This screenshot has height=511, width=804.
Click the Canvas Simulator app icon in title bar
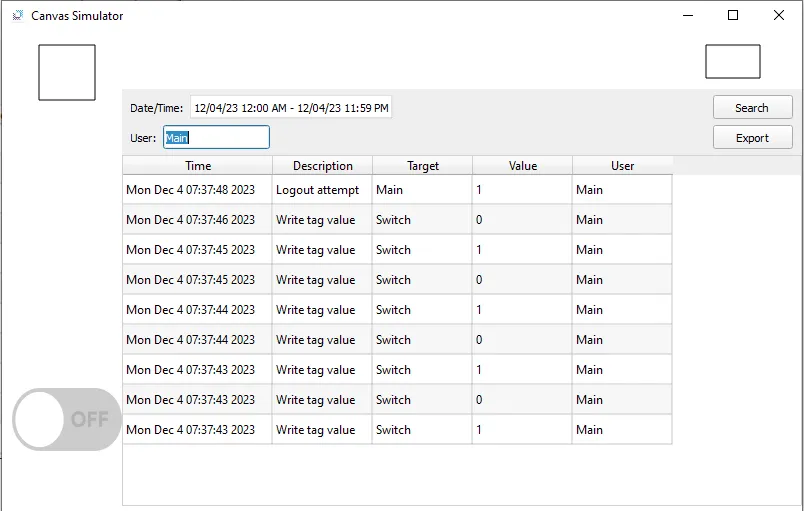coord(17,16)
